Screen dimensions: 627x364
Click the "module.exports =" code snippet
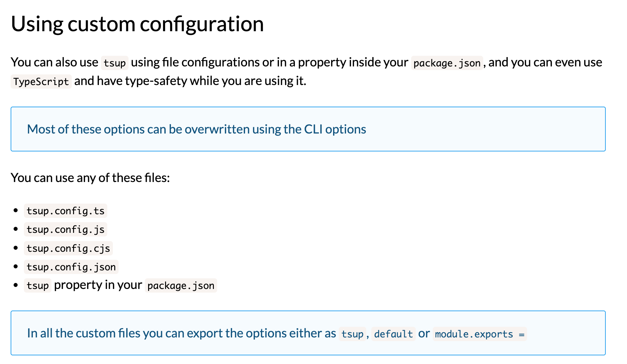click(480, 334)
